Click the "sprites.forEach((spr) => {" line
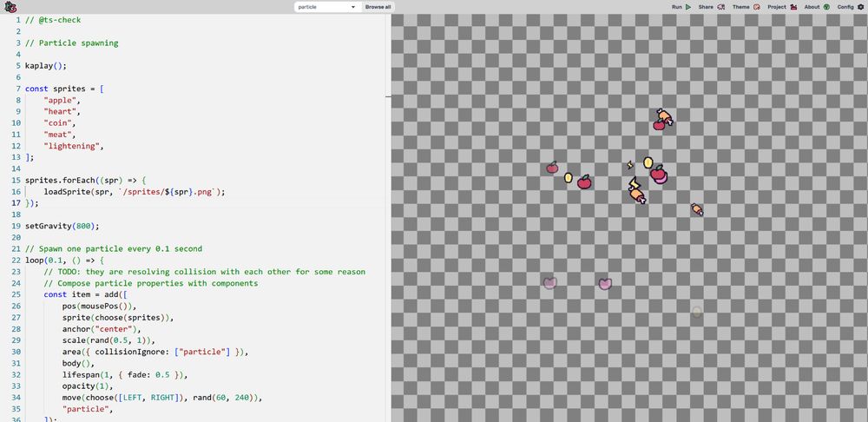This screenshot has height=422, width=868. pos(85,181)
